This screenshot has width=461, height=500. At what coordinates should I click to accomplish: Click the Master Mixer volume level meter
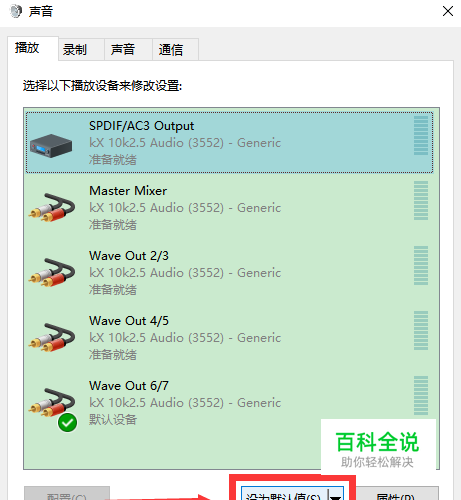[x=421, y=200]
